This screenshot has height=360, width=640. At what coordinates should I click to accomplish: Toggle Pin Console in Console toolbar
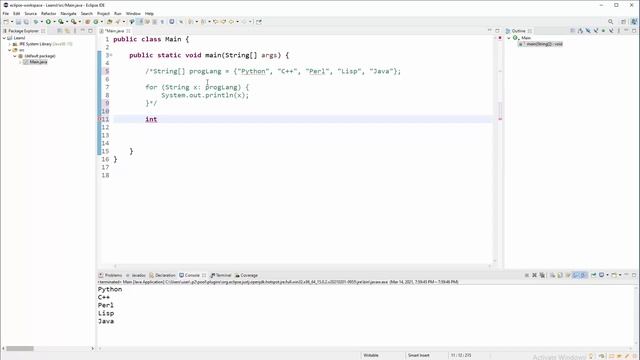pos(593,276)
